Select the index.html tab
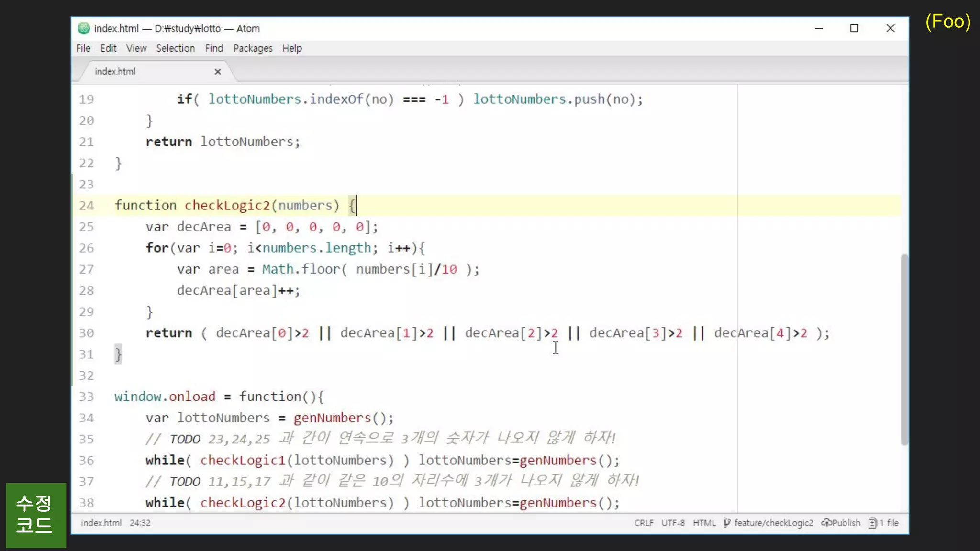This screenshot has width=980, height=551. point(115,71)
